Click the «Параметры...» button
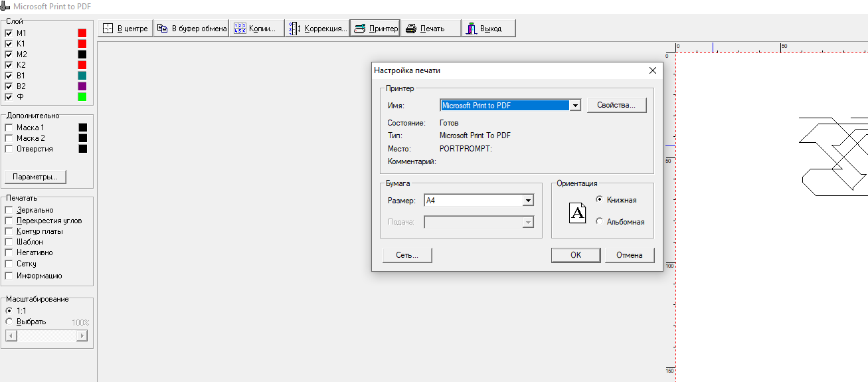 point(35,177)
